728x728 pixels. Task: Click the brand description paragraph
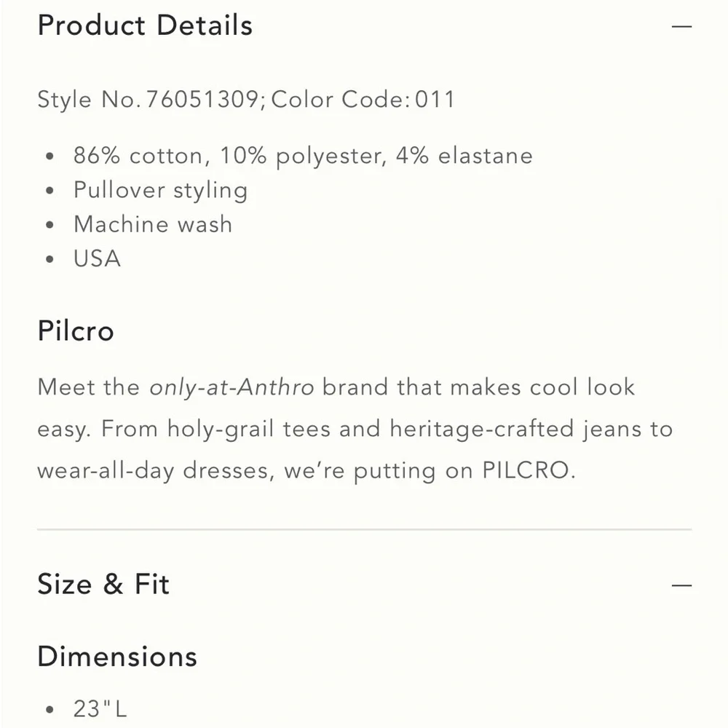pyautogui.click(x=354, y=429)
